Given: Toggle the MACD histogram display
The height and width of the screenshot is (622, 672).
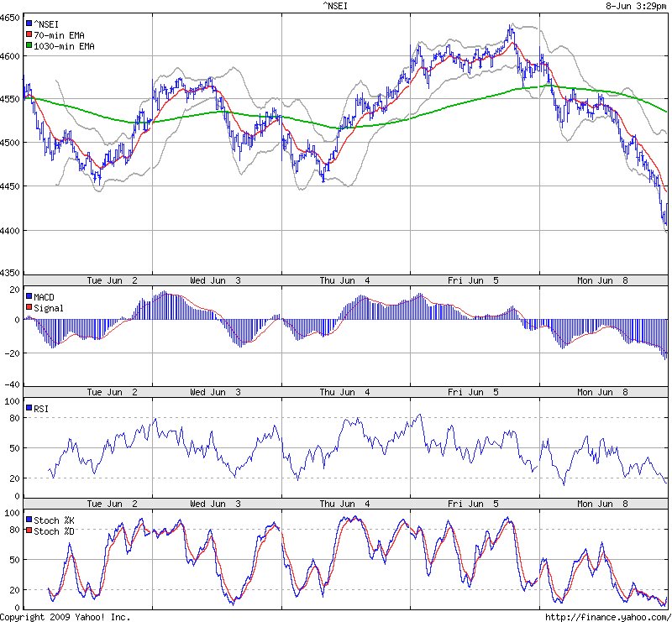Looking at the screenshot, I should (29, 296).
